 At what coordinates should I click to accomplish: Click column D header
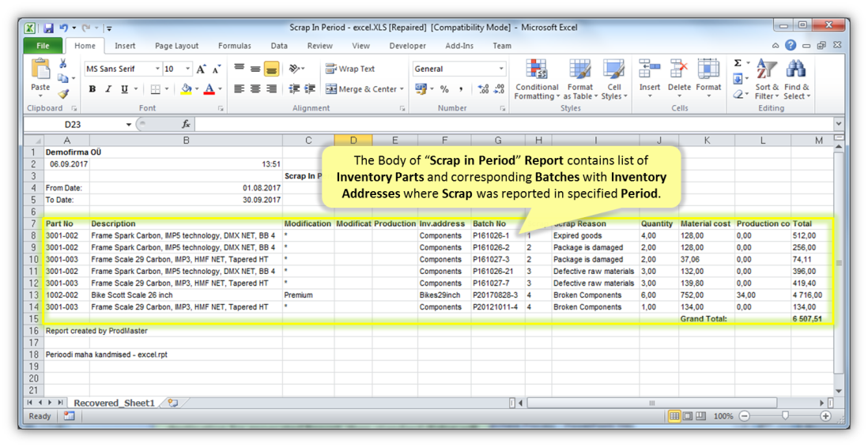(353, 141)
